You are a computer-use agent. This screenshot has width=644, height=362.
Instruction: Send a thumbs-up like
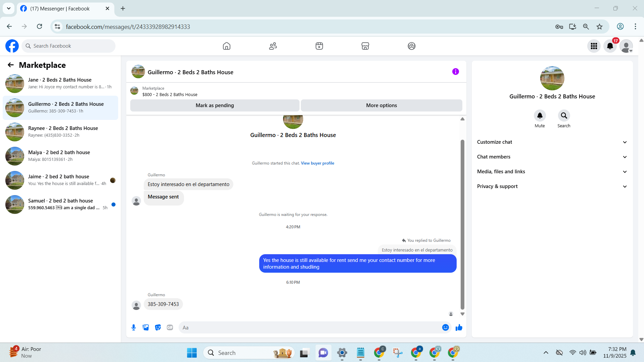(459, 327)
